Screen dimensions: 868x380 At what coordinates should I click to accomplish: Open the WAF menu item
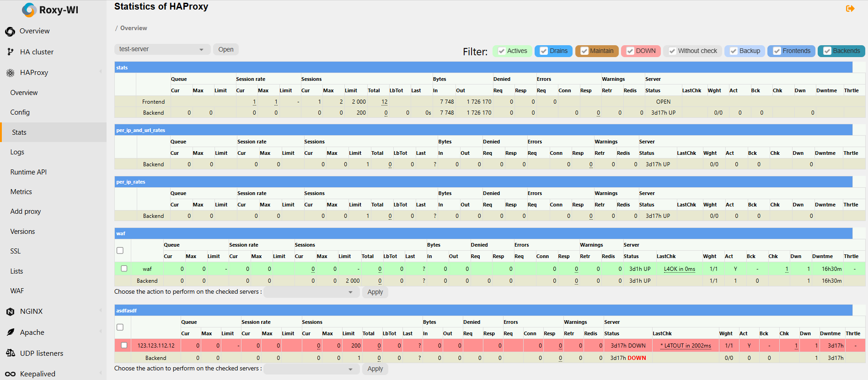click(x=17, y=291)
